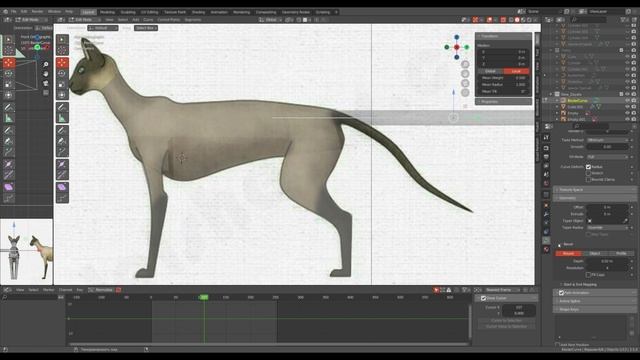This screenshot has width=640, height=360.
Task: Select the Transform tool in main viewport toolbar
Action: pyautogui.click(x=62, y=95)
